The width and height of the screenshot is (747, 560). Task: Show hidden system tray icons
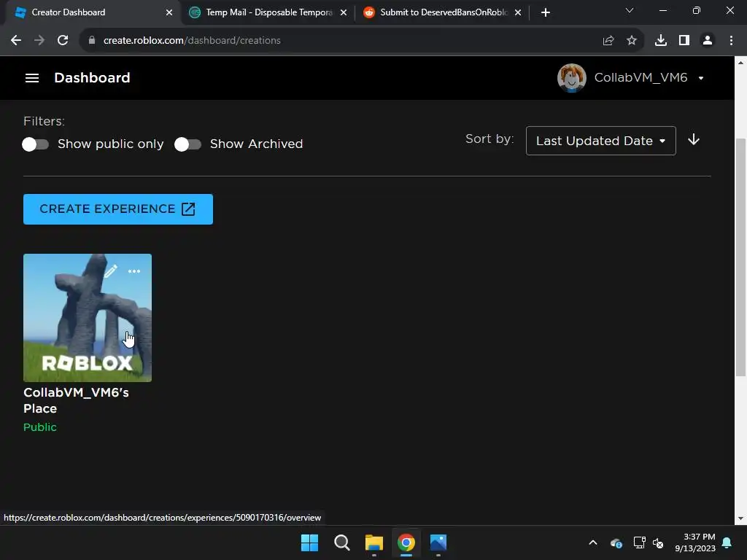[593, 542]
